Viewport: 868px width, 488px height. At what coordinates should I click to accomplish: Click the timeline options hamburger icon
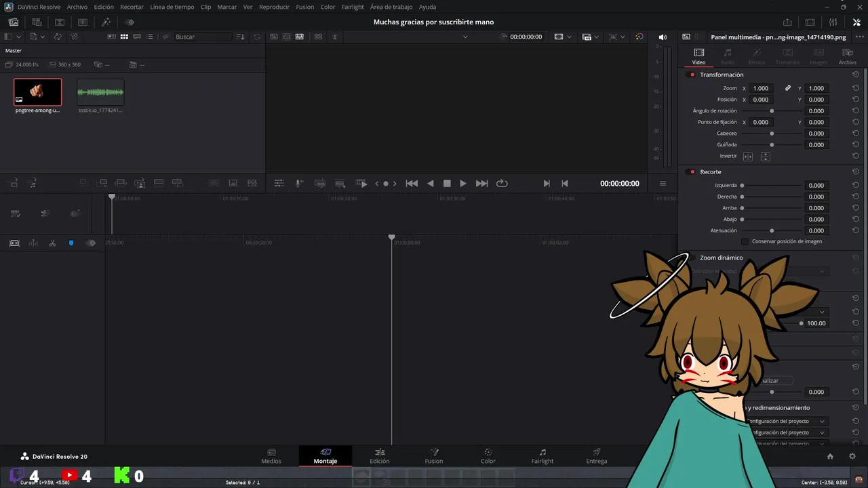(663, 183)
